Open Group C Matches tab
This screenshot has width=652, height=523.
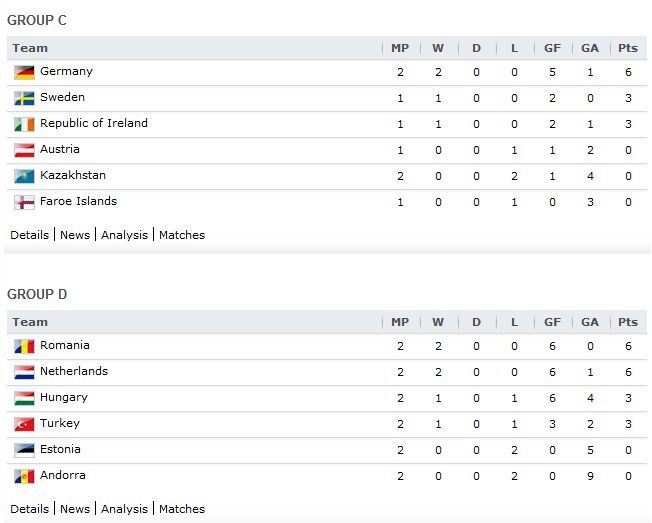(x=182, y=235)
